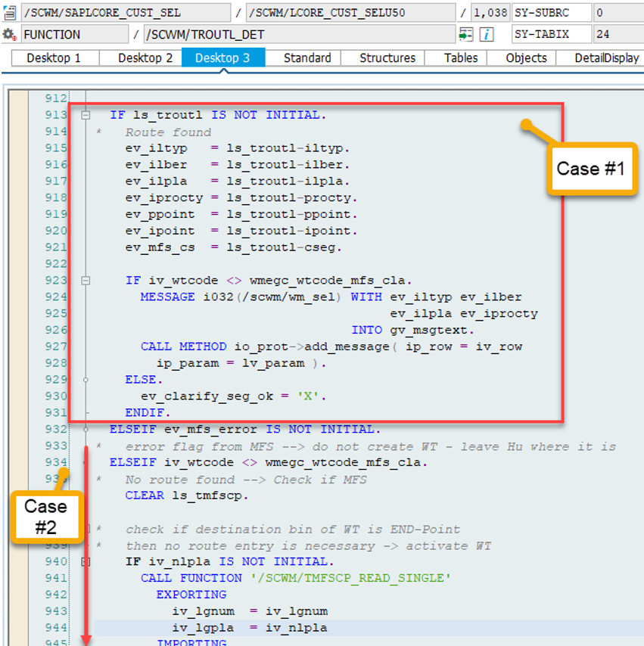Click the ELSEIF fold marker at line 932
This screenshot has width=644, height=646.
pos(86,430)
